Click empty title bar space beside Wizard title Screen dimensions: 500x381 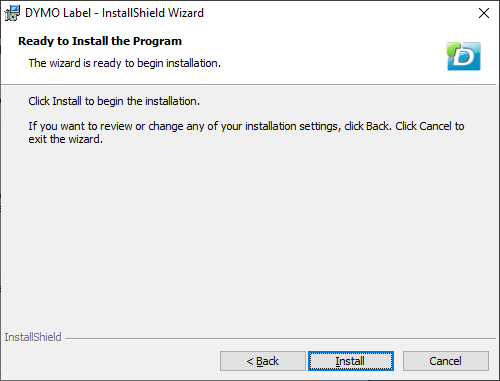(x=333, y=13)
